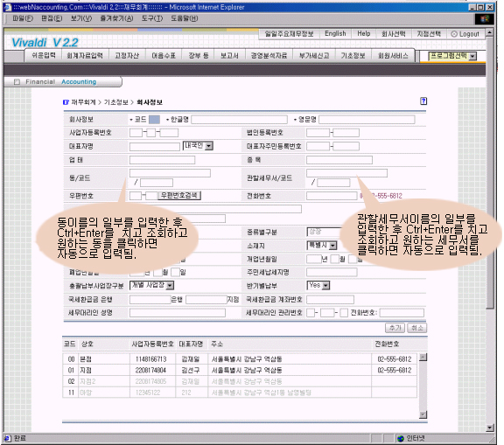504x445 pixels.
Task: Click the 국세환급금 계좌번호 input field
Action: pyautogui.click(x=331, y=300)
